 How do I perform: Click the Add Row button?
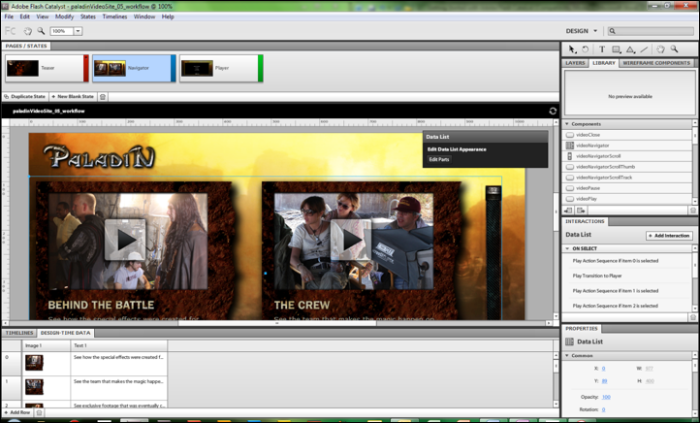tap(17, 413)
